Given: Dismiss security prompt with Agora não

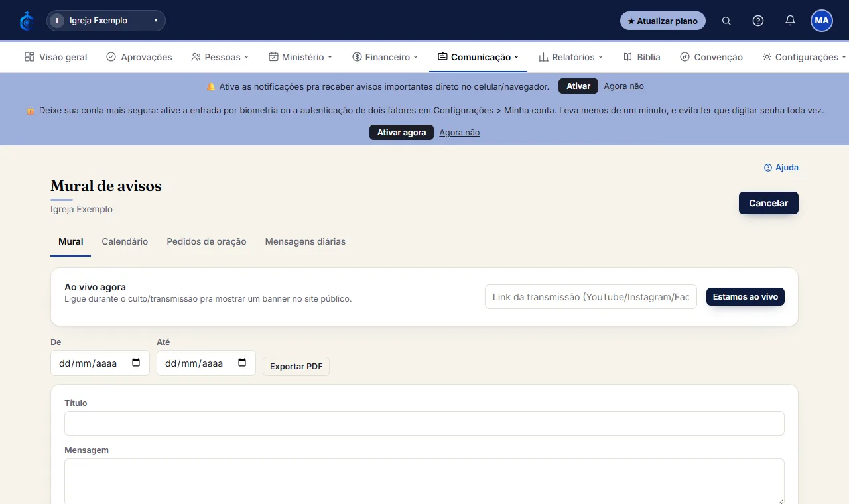Looking at the screenshot, I should 459,133.
